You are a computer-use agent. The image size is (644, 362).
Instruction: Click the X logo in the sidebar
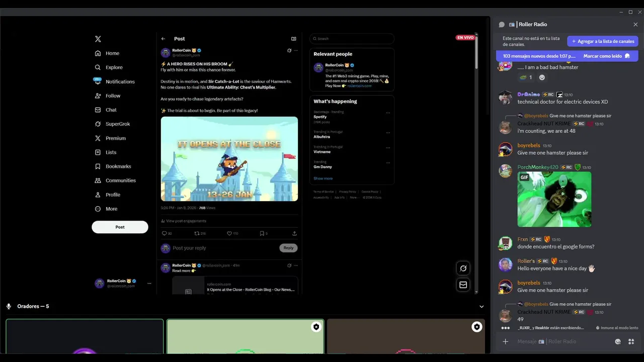[98, 39]
